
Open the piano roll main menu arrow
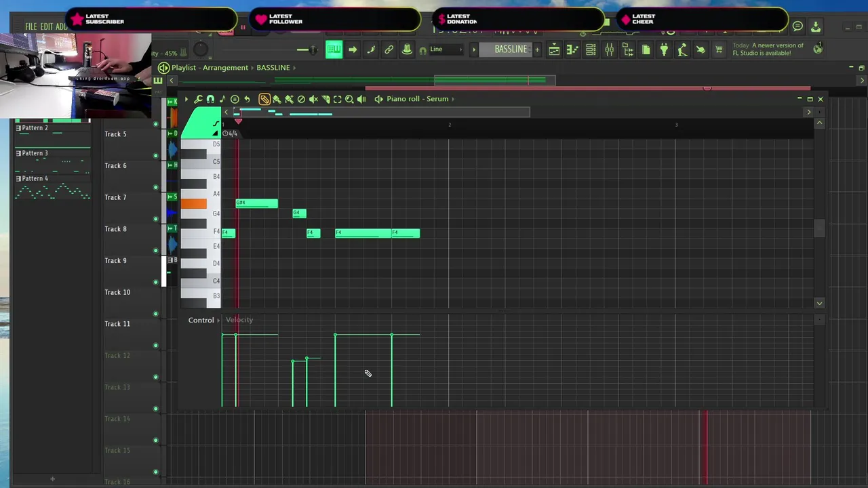coord(186,99)
